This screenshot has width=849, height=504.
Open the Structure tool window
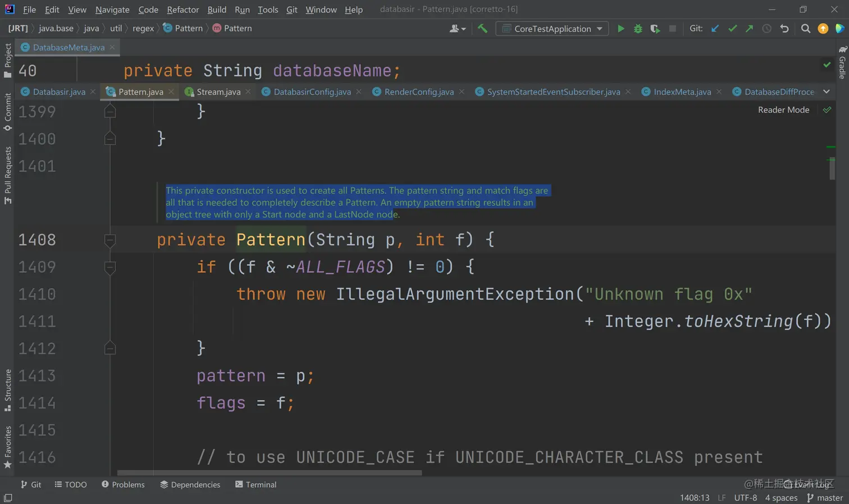point(7,391)
